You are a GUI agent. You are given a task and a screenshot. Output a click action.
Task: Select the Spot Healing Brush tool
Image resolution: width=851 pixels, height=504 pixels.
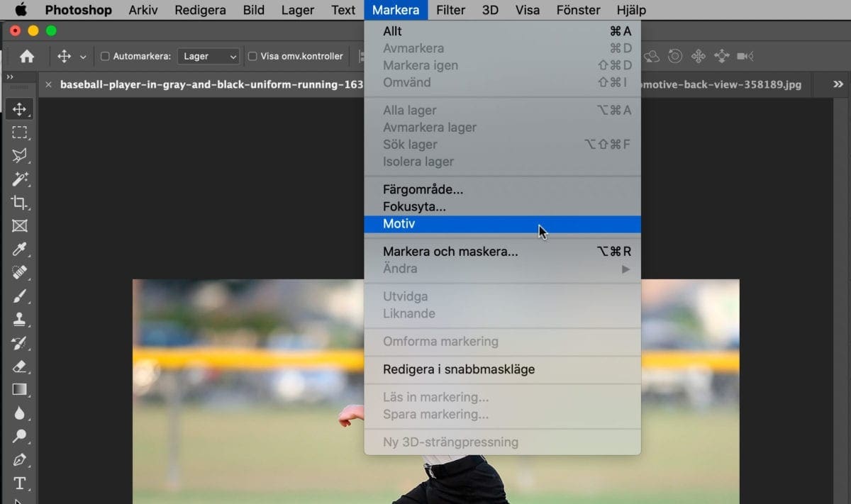click(x=19, y=273)
